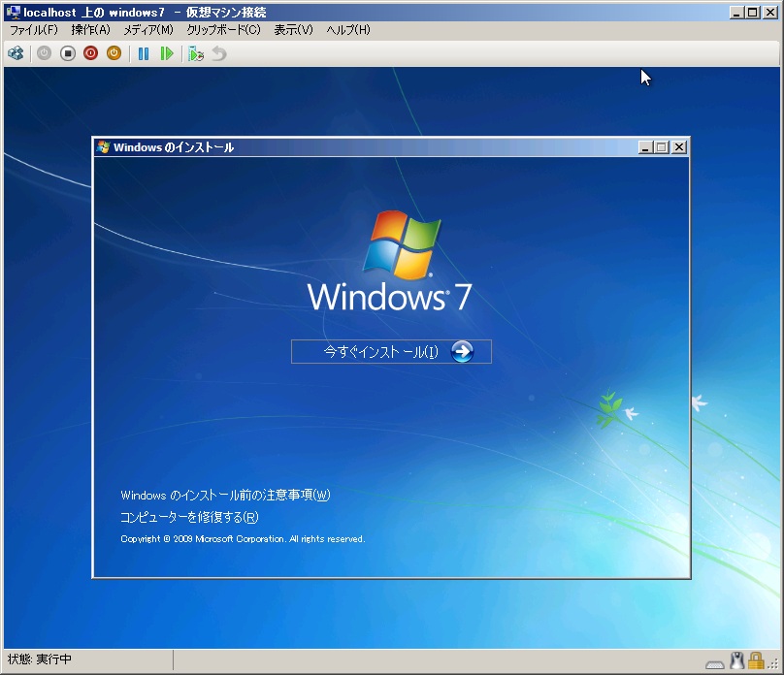Viewport: 784px width, 675px height.
Task: Open the ファイル(F) menu
Action: point(34,30)
